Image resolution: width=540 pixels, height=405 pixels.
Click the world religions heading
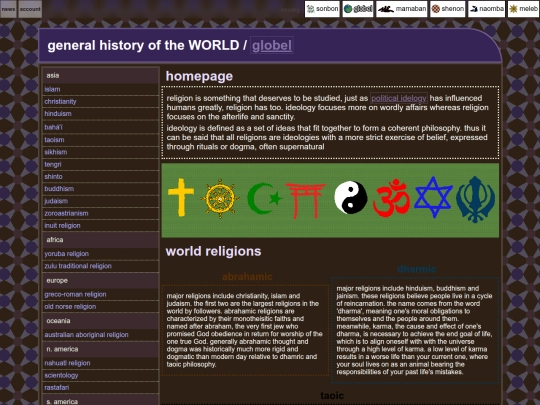point(214,251)
